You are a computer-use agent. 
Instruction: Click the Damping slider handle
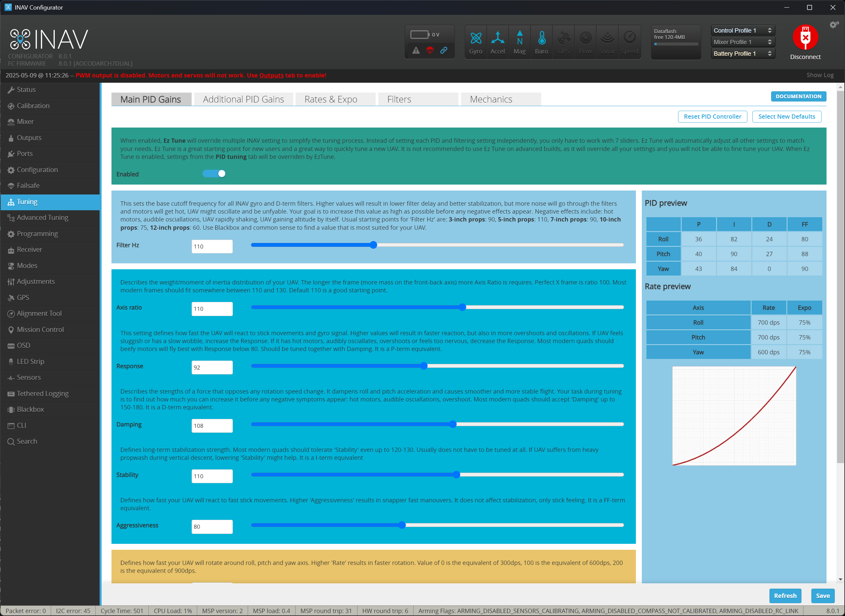coord(453,424)
